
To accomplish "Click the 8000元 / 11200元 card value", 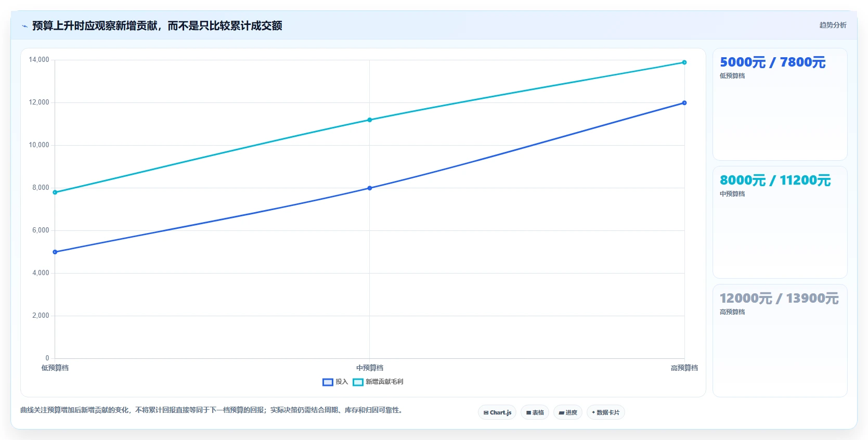I will [775, 180].
